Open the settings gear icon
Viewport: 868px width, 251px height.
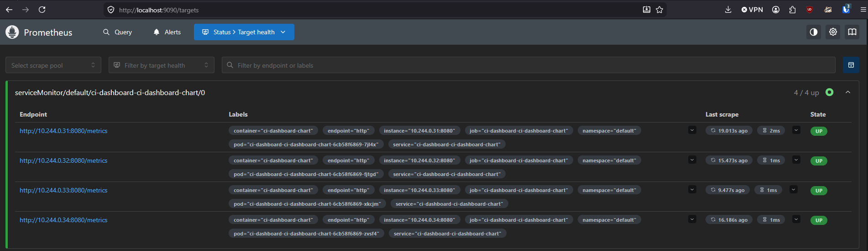click(x=833, y=32)
